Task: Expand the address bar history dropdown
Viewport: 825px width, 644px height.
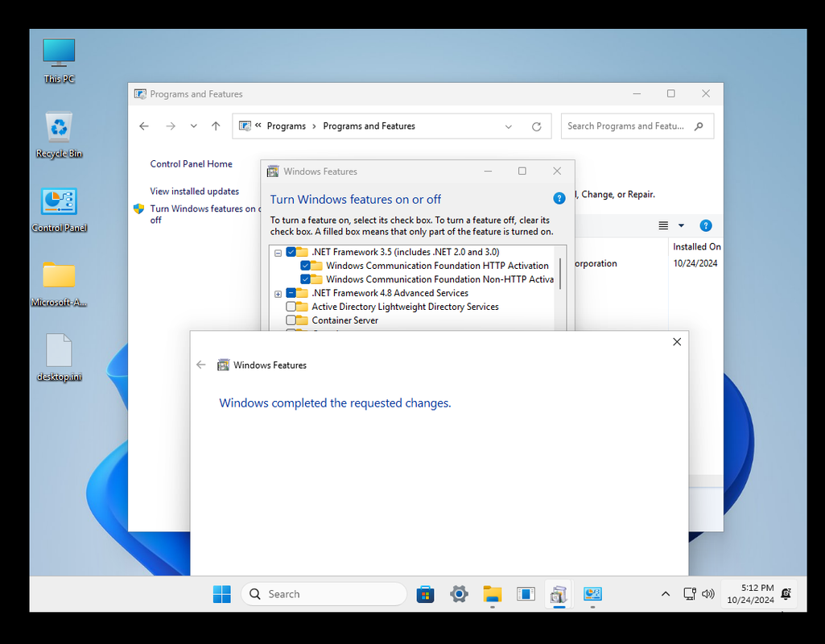Action: click(508, 127)
